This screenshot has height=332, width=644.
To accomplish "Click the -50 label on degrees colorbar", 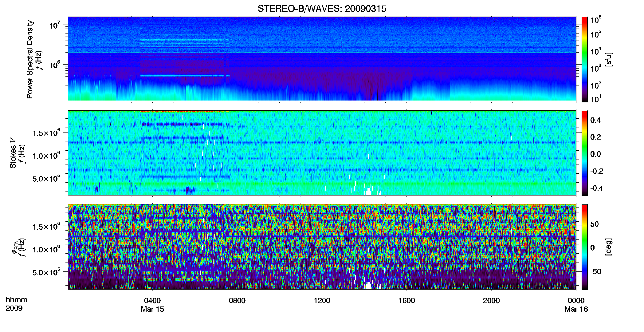I will tap(595, 271).
